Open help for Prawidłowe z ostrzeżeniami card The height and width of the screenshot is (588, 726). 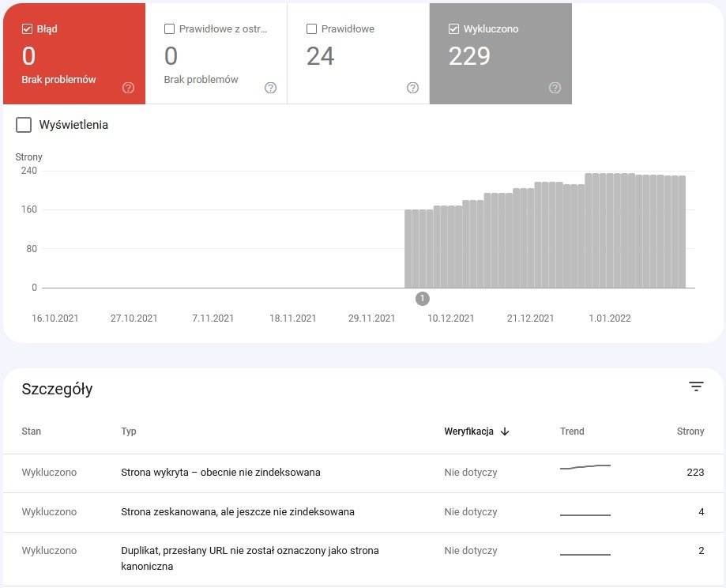click(271, 88)
